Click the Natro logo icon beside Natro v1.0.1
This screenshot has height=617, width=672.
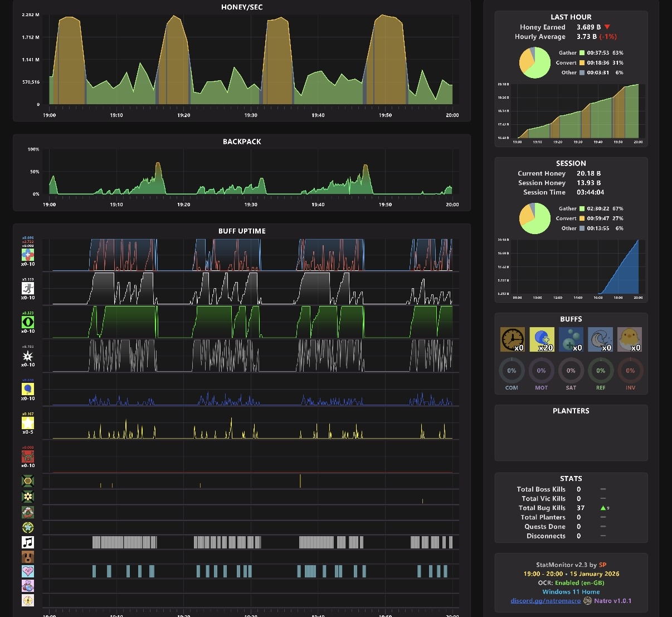tap(587, 601)
